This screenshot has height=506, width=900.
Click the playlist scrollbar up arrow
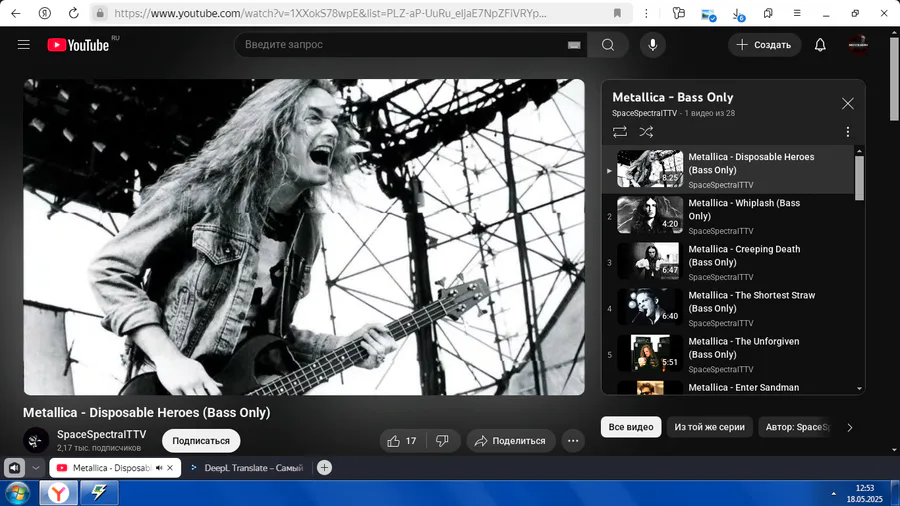click(859, 151)
